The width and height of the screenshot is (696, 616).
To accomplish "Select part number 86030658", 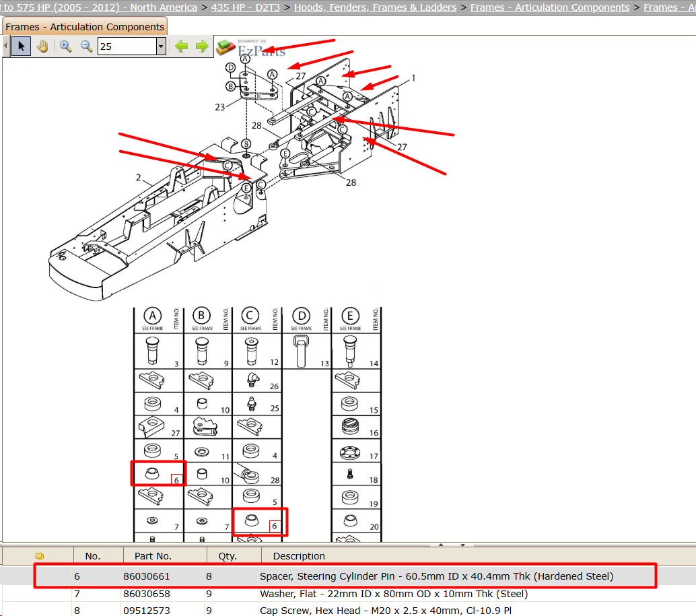I will tap(147, 594).
